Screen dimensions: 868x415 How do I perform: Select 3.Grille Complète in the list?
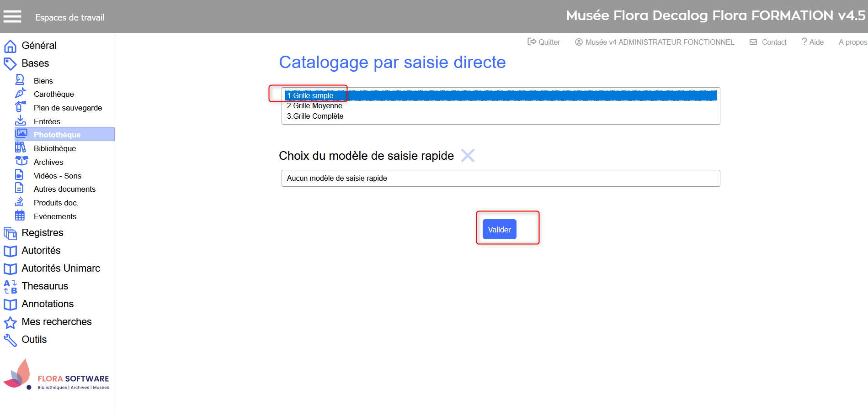315,116
